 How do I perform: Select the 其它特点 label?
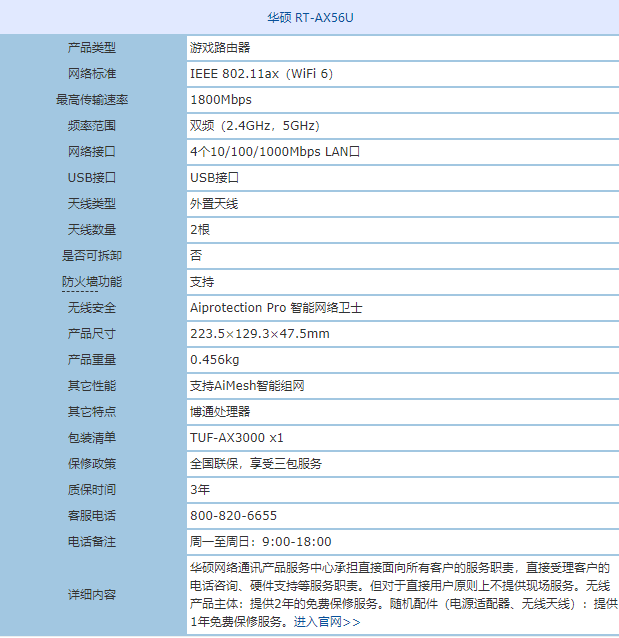pyautogui.click(x=92, y=412)
